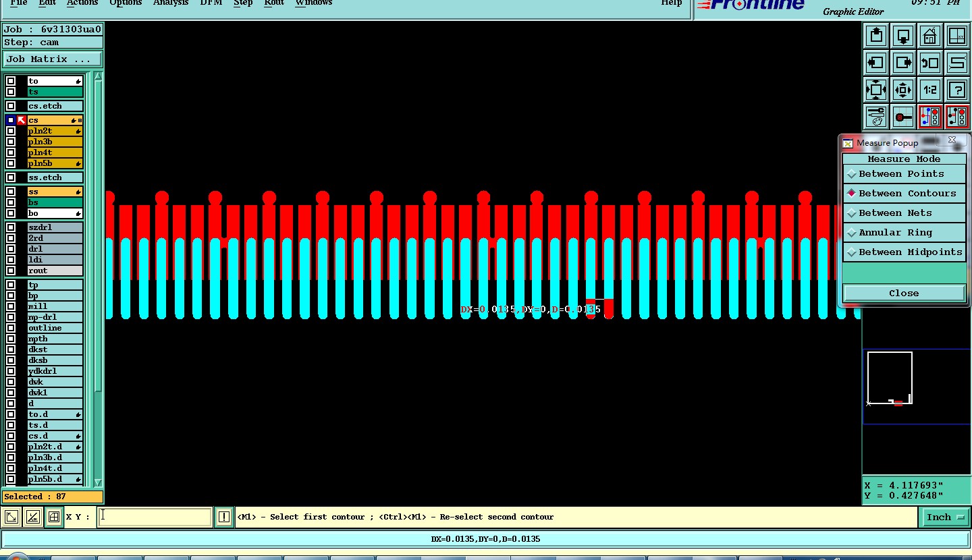The width and height of the screenshot is (972, 560).
Task: Open the XY window grid icon
Action: pyautogui.click(x=957, y=36)
